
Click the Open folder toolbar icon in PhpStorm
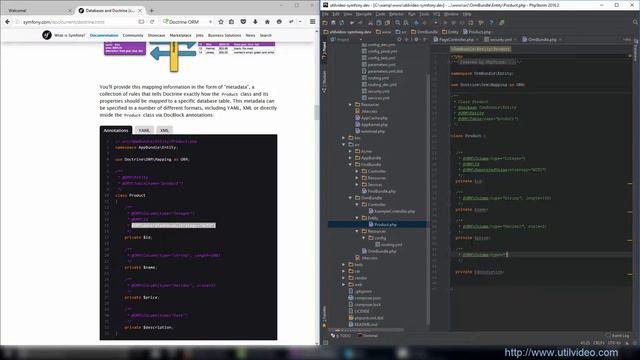[x=325, y=23]
